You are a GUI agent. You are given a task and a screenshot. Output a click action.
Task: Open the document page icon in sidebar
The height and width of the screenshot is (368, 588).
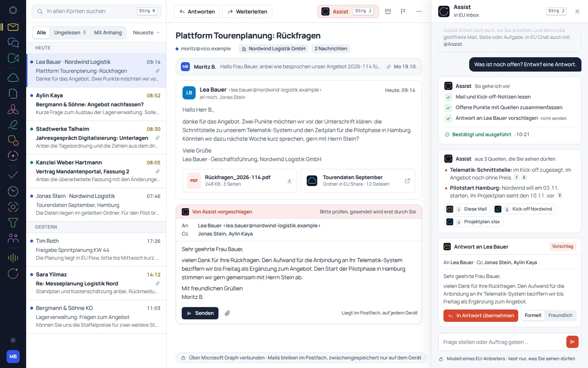[x=13, y=93]
